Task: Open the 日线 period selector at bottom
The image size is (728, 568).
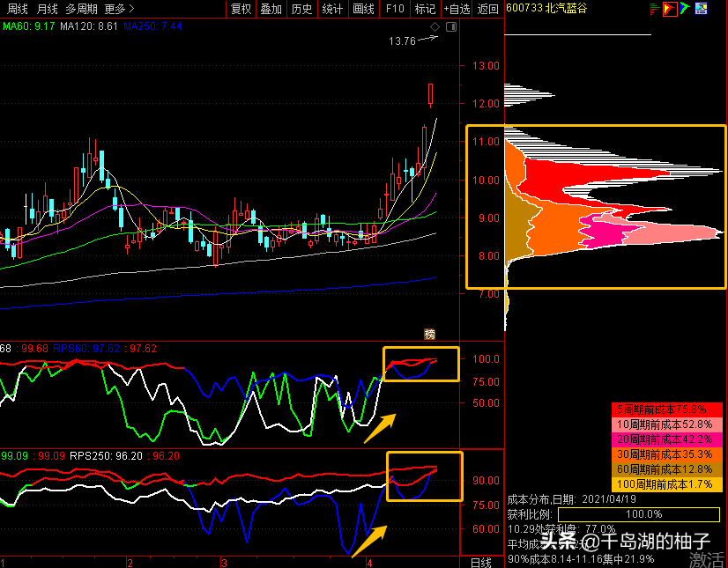Action: pos(480,562)
